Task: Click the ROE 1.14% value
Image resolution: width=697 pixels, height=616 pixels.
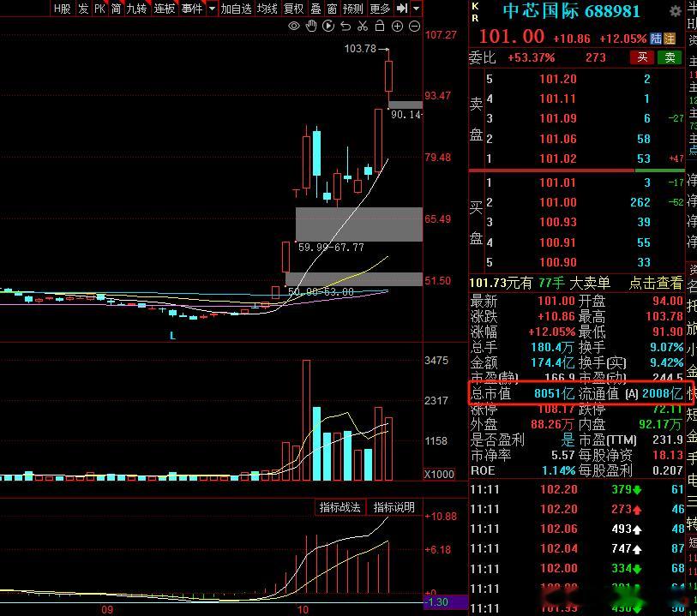Action: (559, 470)
